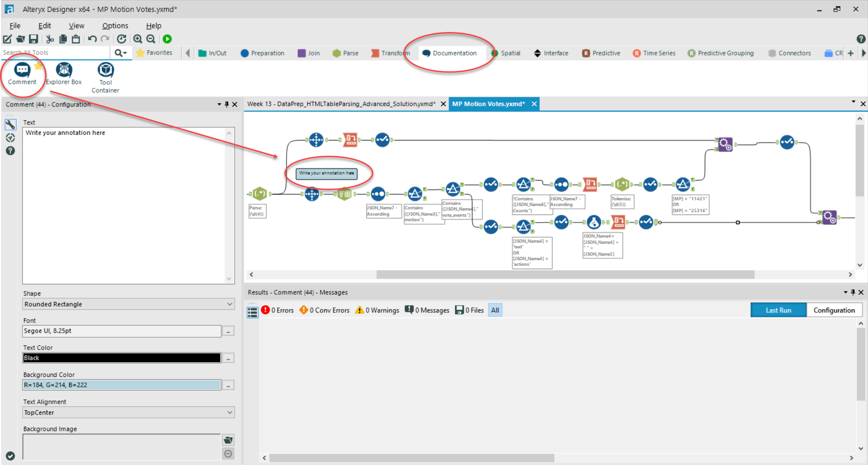Viewport: 868px width, 465px height.
Task: Run the workflow with green play button
Action: pyautogui.click(x=167, y=39)
